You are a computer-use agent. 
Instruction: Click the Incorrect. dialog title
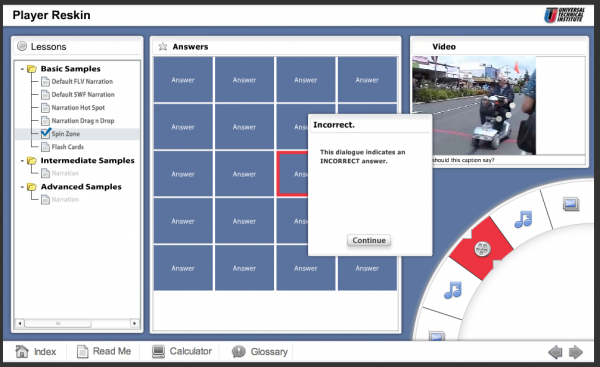(334, 125)
